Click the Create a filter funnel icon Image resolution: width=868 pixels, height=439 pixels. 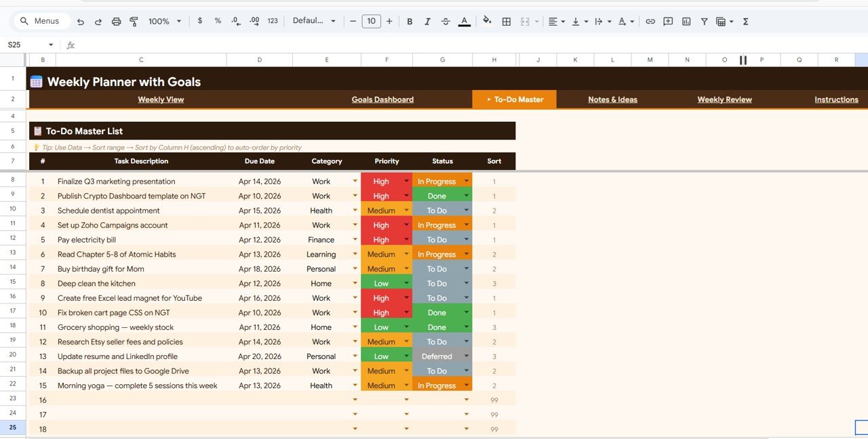[704, 22]
